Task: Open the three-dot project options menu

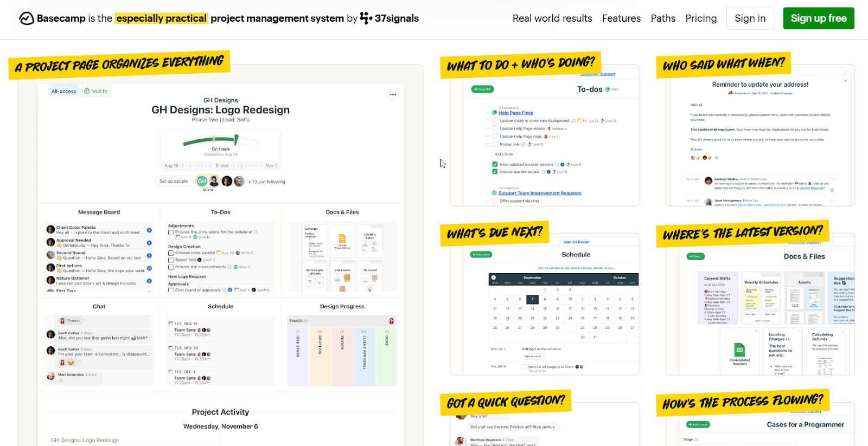Action: pos(393,94)
